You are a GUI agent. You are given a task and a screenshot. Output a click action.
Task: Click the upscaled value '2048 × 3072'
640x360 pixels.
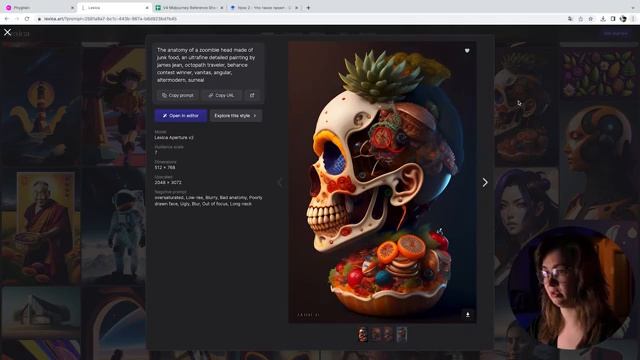pos(168,182)
